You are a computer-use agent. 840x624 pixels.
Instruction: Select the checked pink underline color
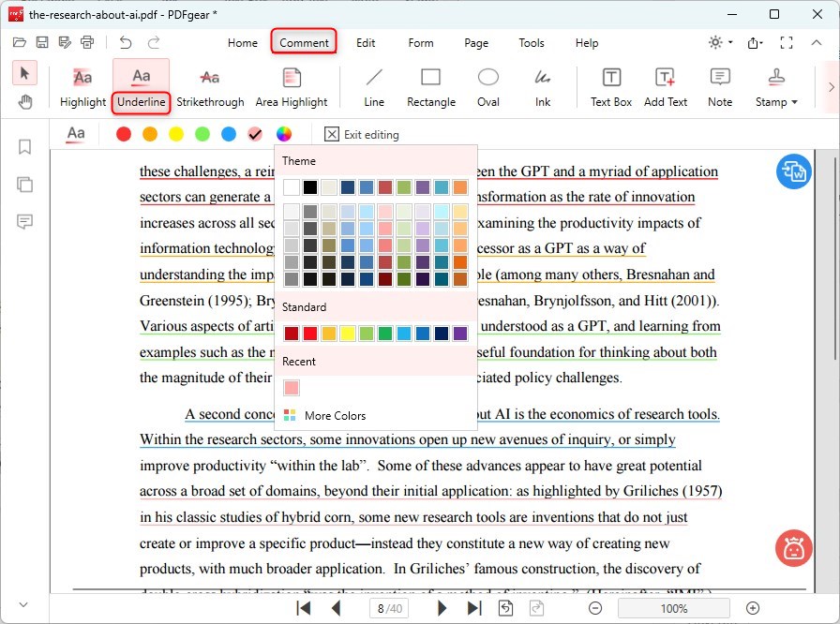pyautogui.click(x=255, y=134)
